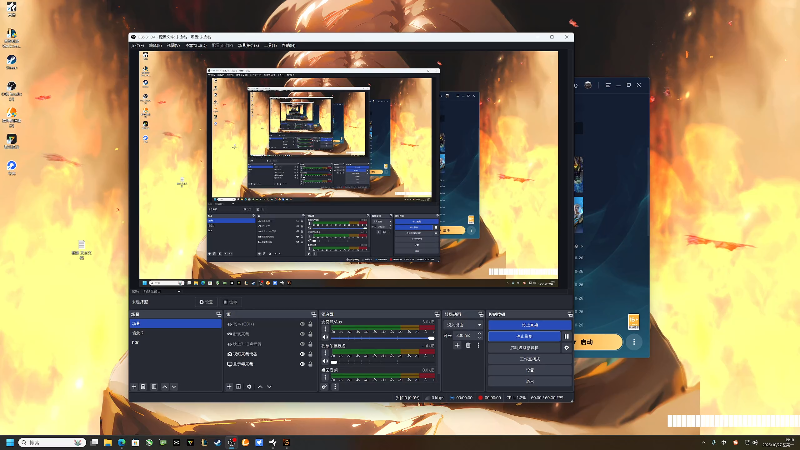The width and height of the screenshot is (800, 450).
Task: Open scene filters icon in Scenes toolbar
Action: pyautogui.click(x=154, y=387)
